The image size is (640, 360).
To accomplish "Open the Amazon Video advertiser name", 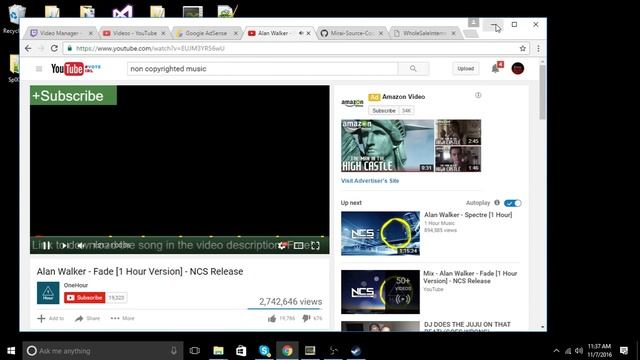I will 403,97.
